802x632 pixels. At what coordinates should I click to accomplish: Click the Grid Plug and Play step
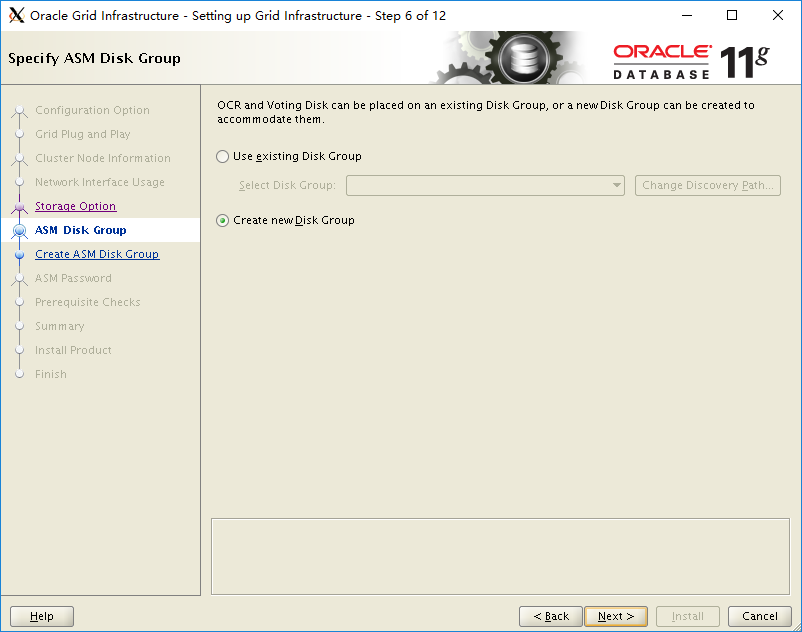(x=83, y=134)
